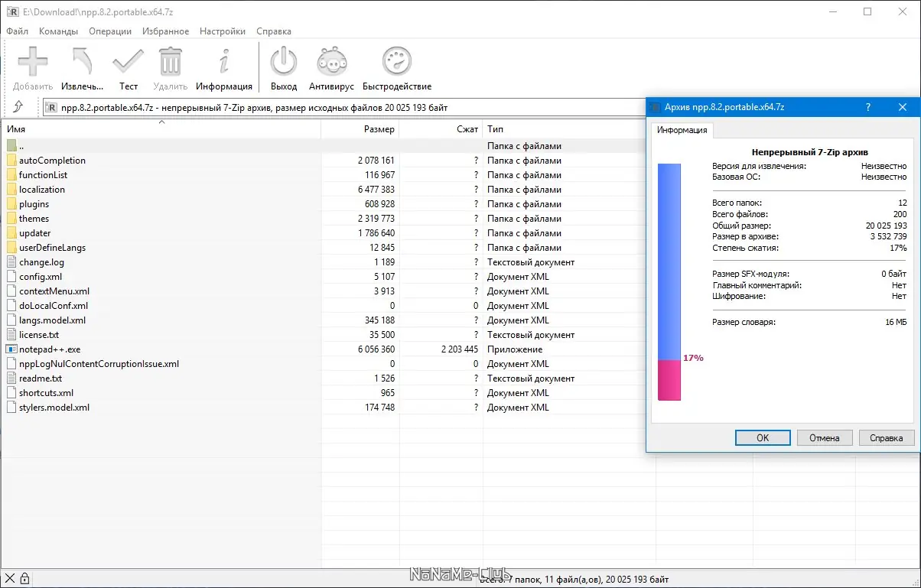Screen dimensions: 921x588
Task: Select the Информация tab in dialog
Action: [x=682, y=130]
